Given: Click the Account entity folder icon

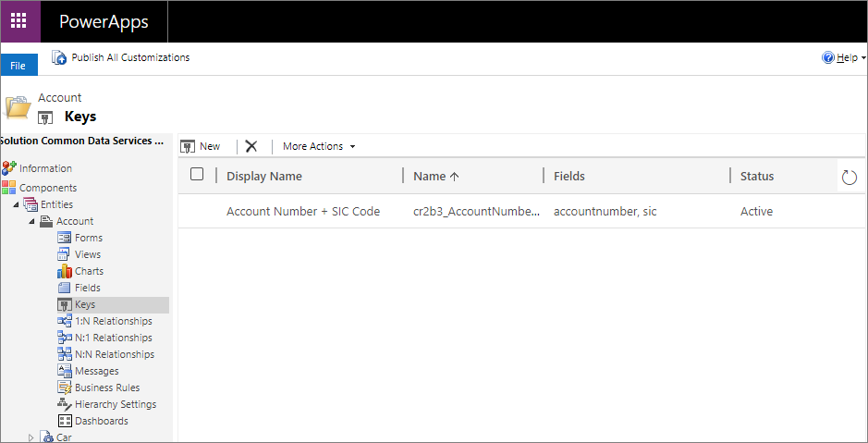Looking at the screenshot, I should click(18, 106).
